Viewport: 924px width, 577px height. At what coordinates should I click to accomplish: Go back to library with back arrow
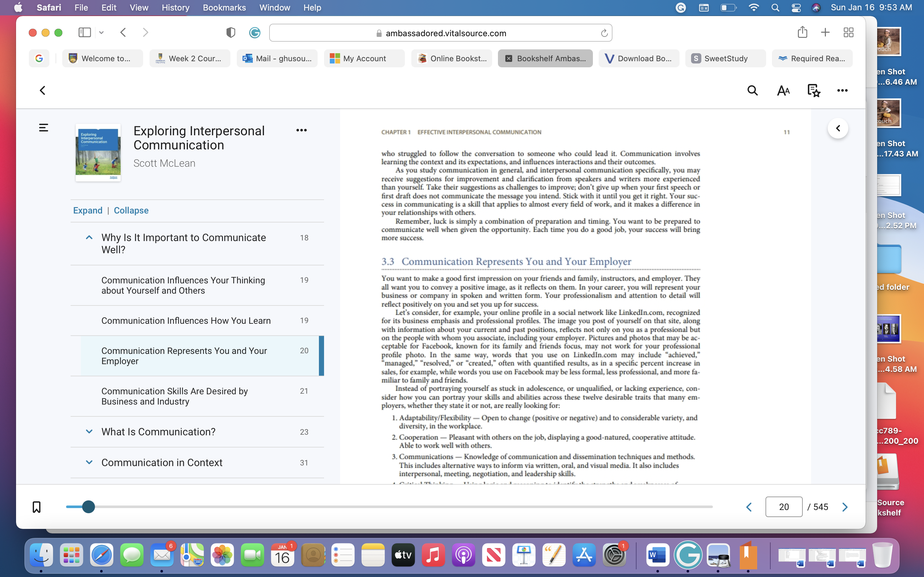click(x=43, y=90)
